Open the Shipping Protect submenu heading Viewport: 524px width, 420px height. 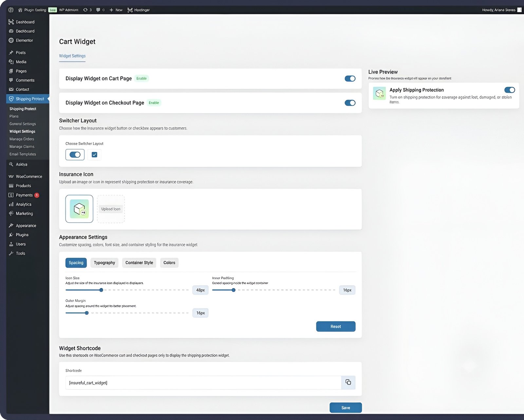(23, 109)
